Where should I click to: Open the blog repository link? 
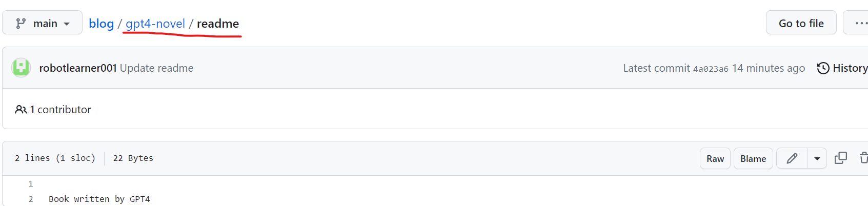(101, 24)
